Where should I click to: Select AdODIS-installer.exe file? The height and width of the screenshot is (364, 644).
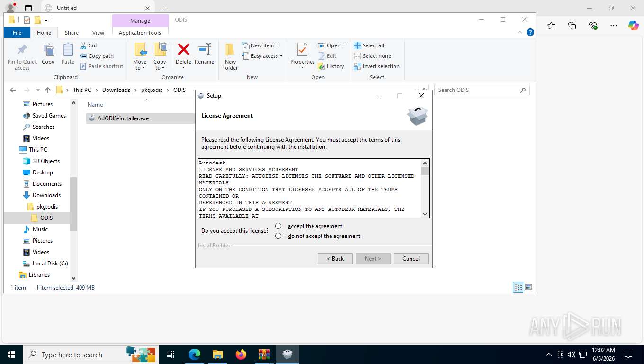pyautogui.click(x=123, y=118)
